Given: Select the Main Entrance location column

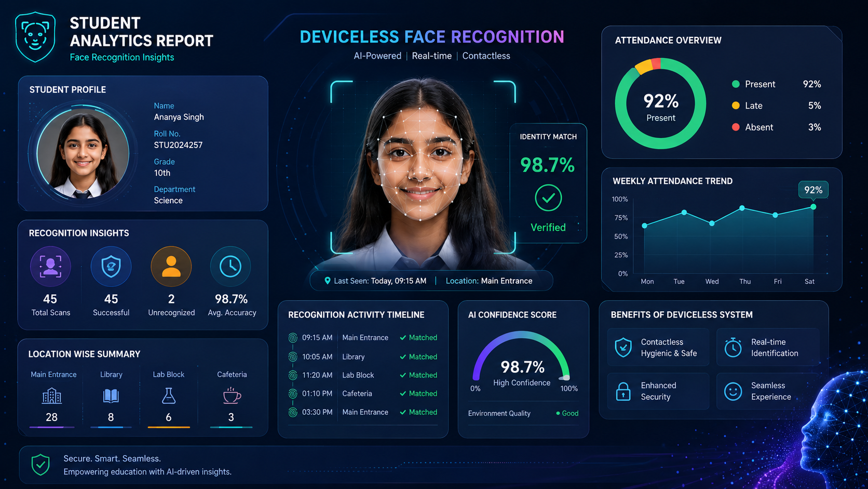Looking at the screenshot, I should pos(52,399).
